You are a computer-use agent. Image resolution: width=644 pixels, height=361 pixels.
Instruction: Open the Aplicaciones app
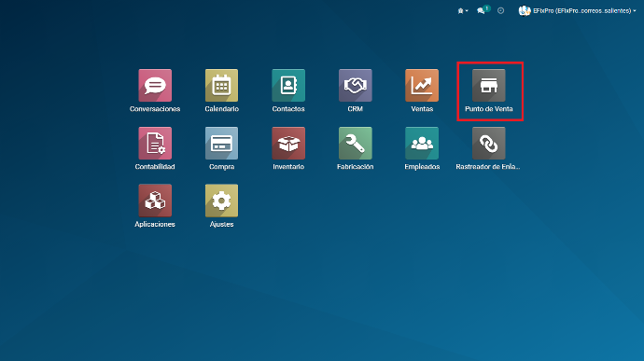tap(155, 201)
